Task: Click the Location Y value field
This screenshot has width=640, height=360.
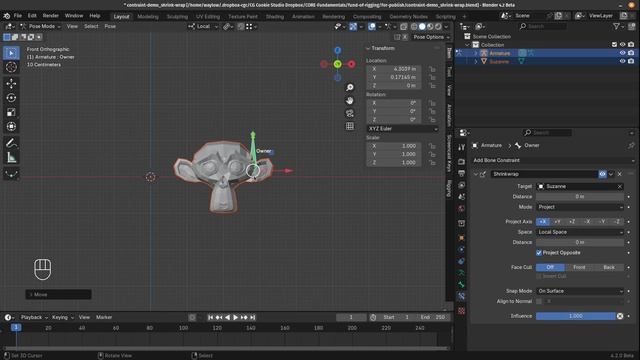Action: pyautogui.click(x=393, y=77)
